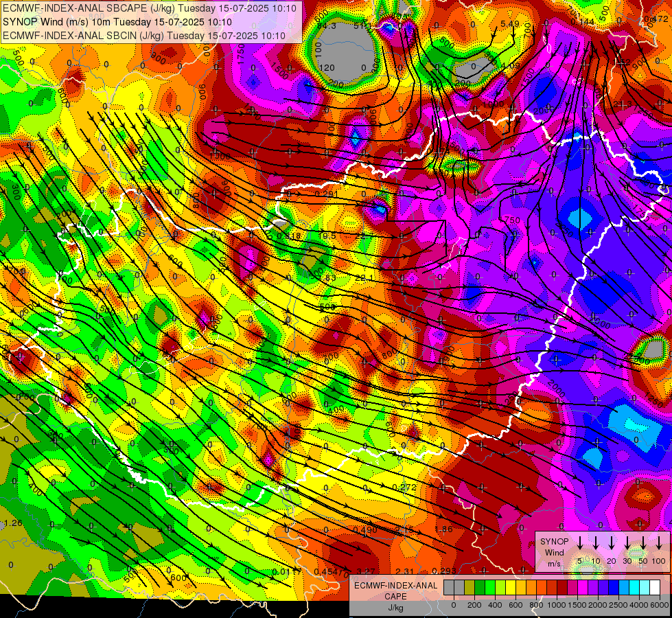
Task: Pick the white swatch in CAPE legend
Action: coord(654,588)
